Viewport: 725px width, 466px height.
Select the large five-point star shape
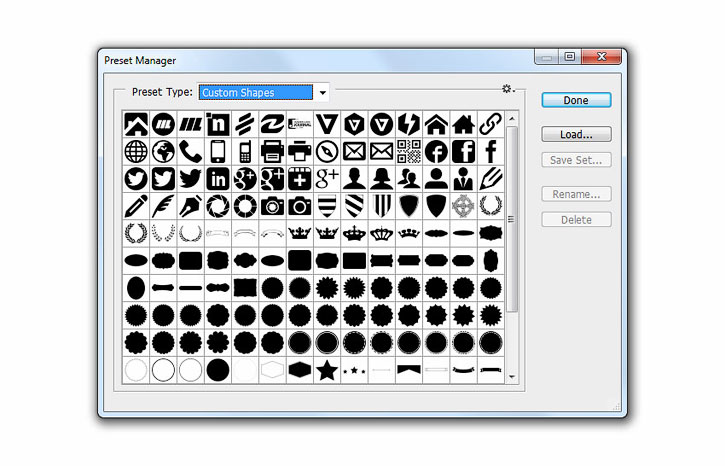[x=327, y=370]
